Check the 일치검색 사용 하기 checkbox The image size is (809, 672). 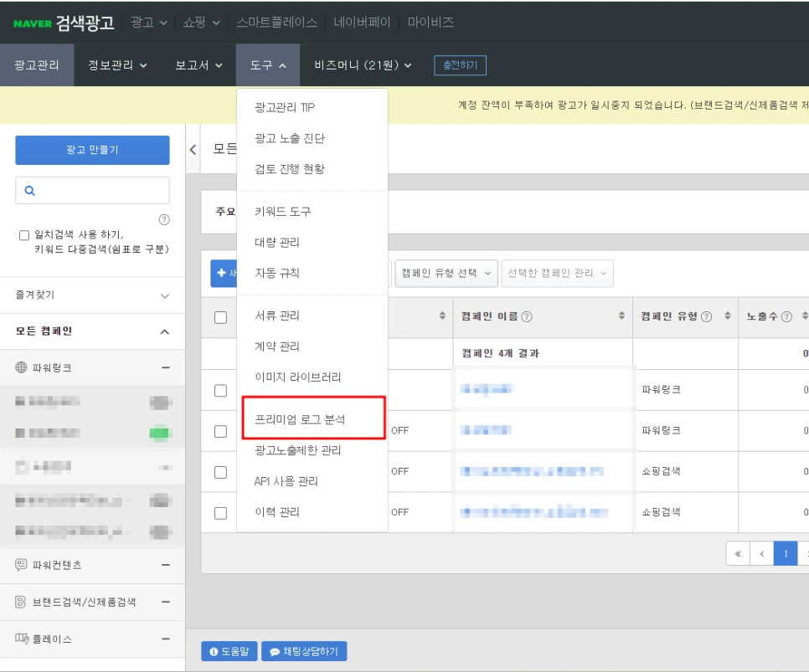(x=24, y=236)
